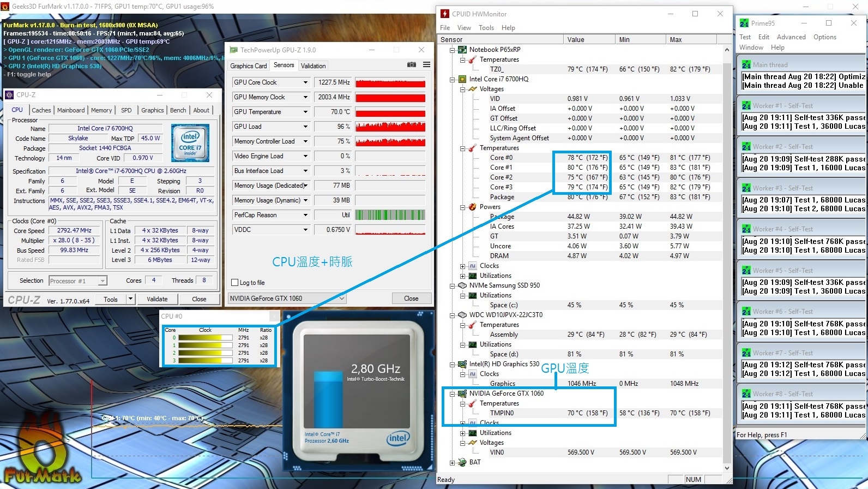Click the Powers flame icon in HWMonitor
868x489 pixels.
point(472,207)
